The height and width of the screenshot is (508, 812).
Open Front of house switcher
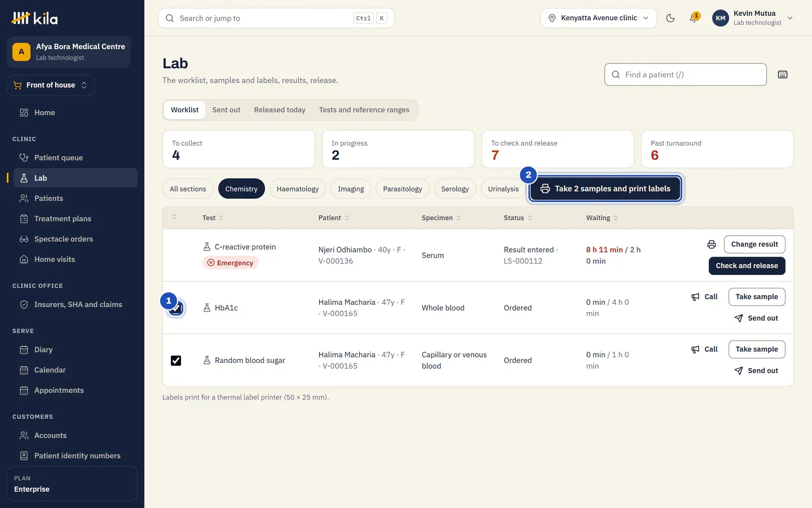tap(51, 85)
